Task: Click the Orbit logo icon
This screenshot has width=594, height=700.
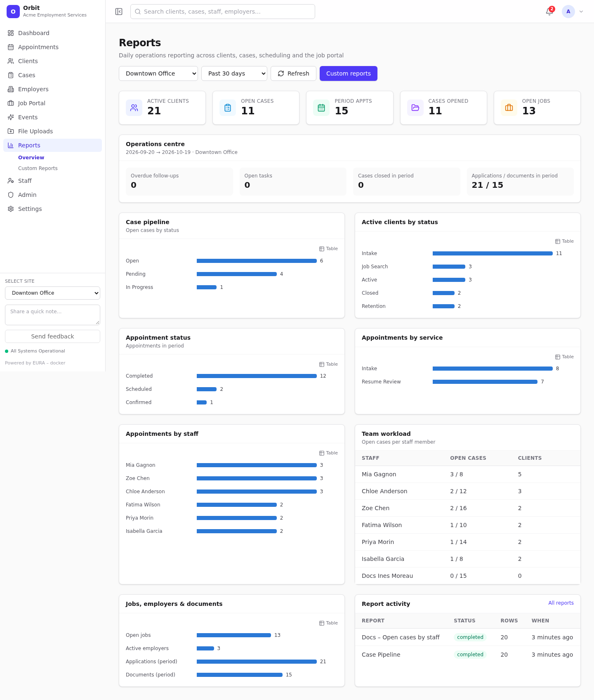Action: point(13,12)
